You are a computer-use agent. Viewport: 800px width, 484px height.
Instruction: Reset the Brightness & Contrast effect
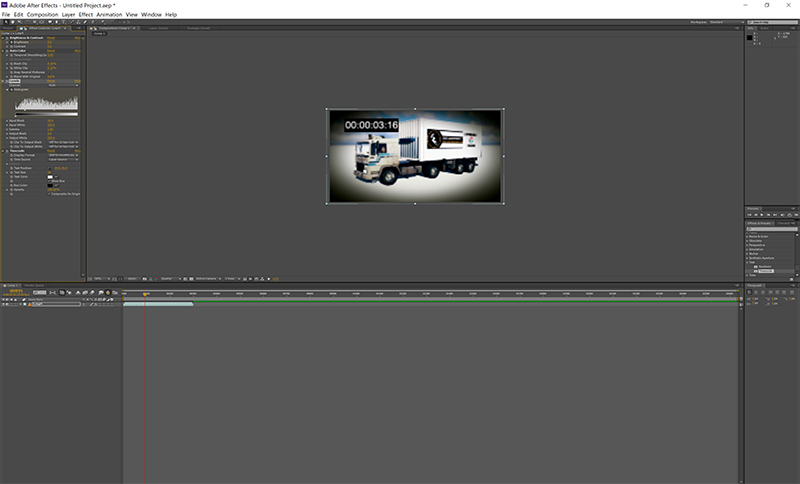[x=51, y=38]
